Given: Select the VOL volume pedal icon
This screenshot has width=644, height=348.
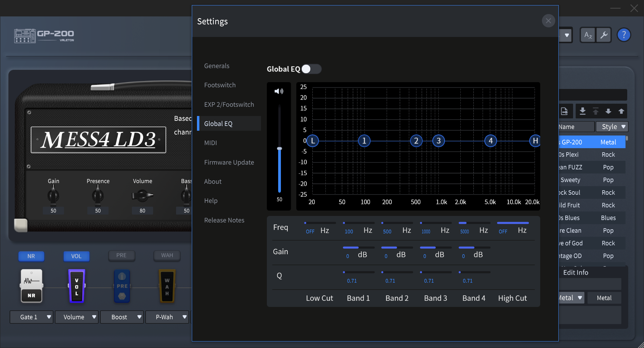Looking at the screenshot, I should 77,286.
